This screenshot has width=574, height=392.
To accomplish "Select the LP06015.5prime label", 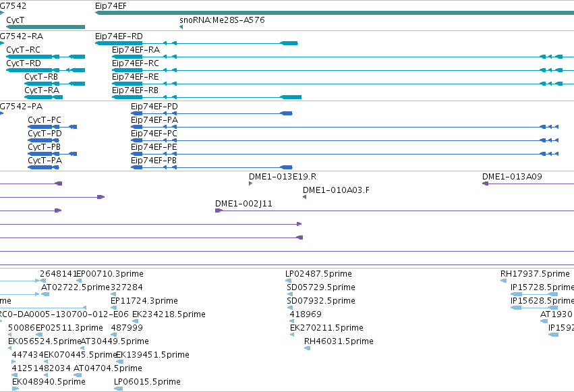I will click(x=147, y=382).
